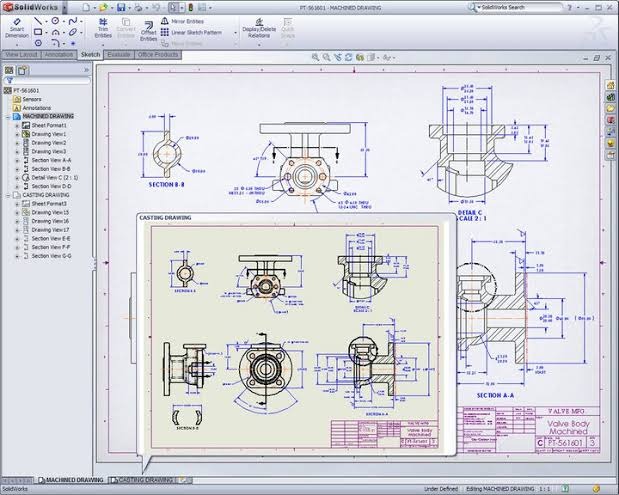Collapse the MACHINED DRAWING tree node
Screen dimensions: 619x495
[x=8, y=116]
